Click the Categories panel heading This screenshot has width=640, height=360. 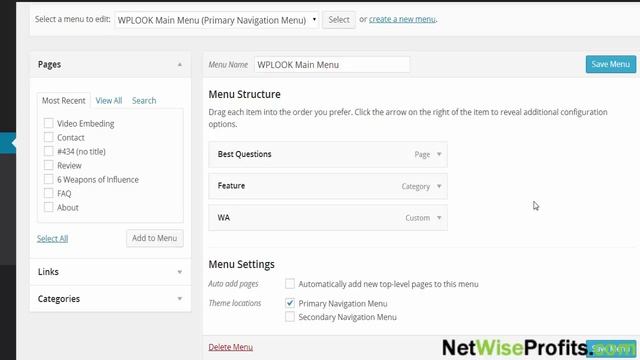(59, 299)
